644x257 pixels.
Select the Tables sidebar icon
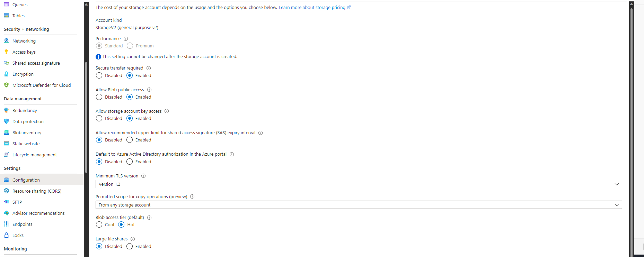6,16
